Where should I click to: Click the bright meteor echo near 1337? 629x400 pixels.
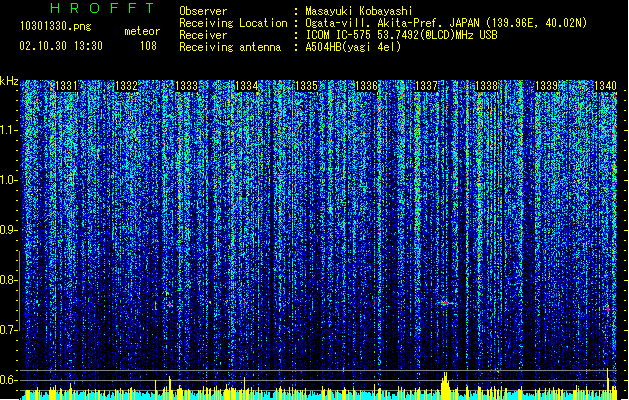click(x=446, y=303)
